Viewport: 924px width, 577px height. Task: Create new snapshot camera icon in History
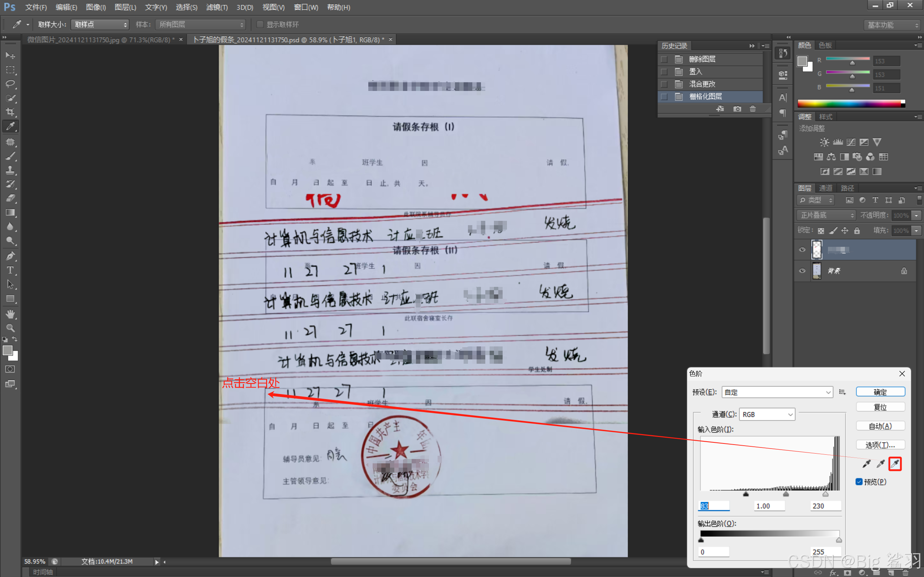[737, 109]
